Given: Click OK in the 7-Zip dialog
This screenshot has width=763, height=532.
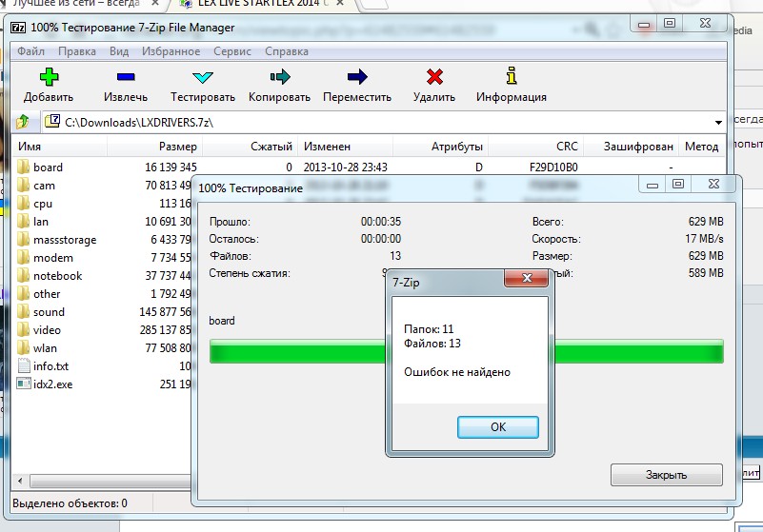Looking at the screenshot, I should (498, 427).
